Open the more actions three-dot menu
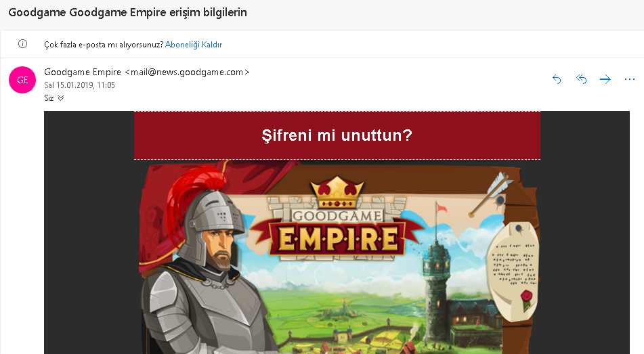The image size is (644, 354). point(630,79)
